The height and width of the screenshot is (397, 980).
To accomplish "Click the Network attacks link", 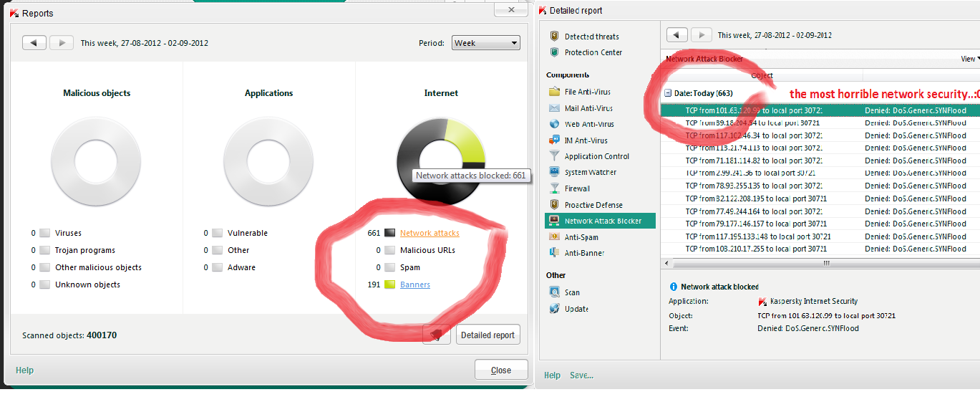I will [430, 233].
